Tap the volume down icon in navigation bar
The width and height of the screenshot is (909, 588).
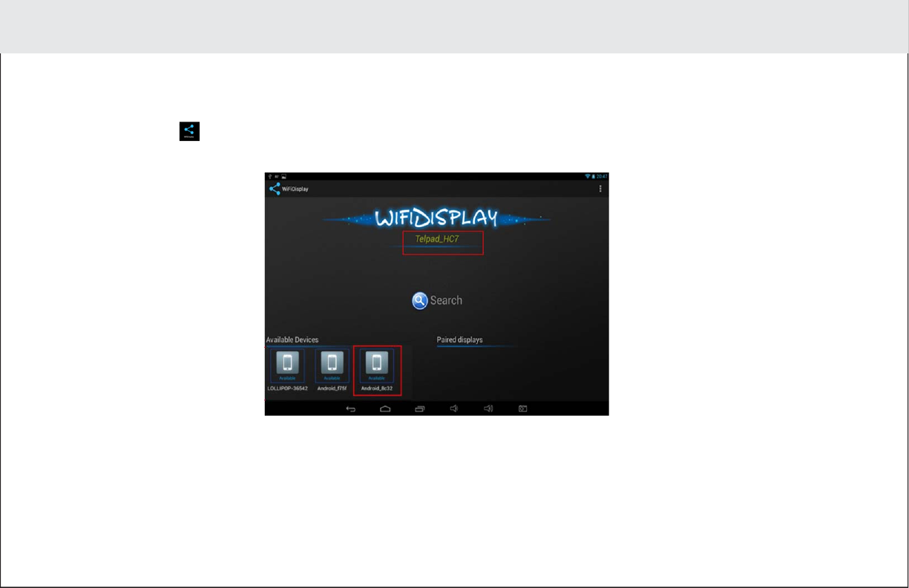point(453,409)
